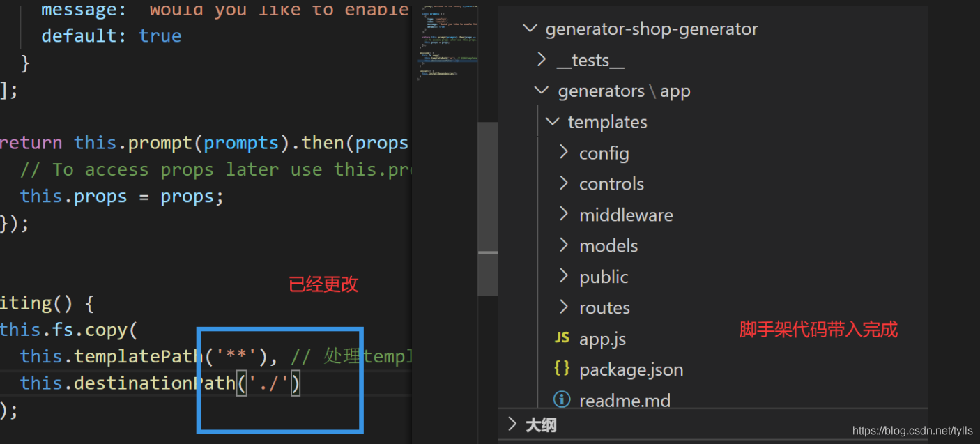Viewport: 980px width, 444px height.
Task: Click the editor vertical scrollbar thumb
Action: [x=488, y=209]
